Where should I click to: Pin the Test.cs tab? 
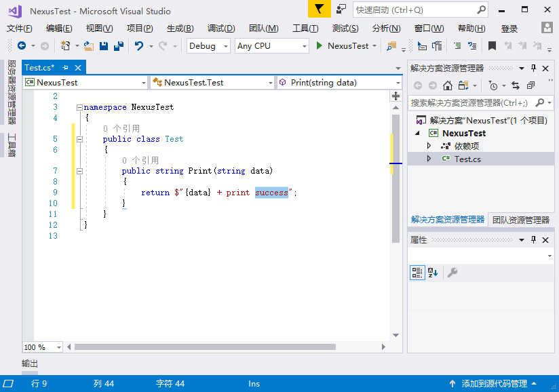click(x=65, y=67)
